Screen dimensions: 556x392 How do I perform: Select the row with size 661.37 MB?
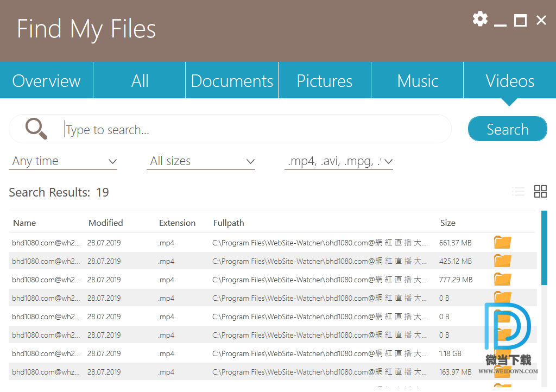pos(273,243)
